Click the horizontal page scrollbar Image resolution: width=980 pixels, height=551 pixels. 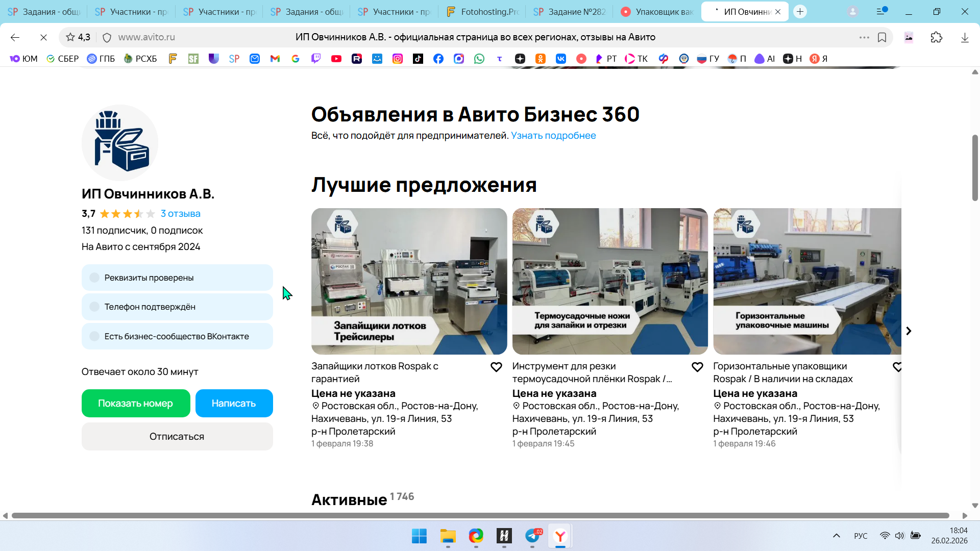coord(480,516)
